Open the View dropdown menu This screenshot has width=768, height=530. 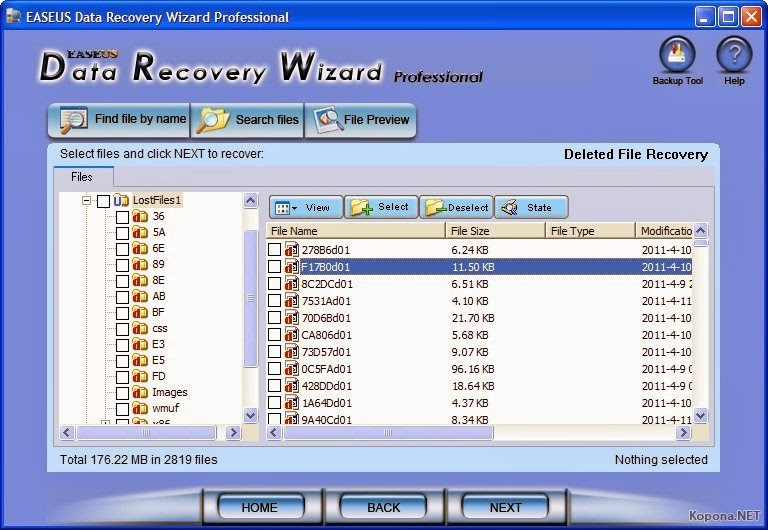point(306,208)
